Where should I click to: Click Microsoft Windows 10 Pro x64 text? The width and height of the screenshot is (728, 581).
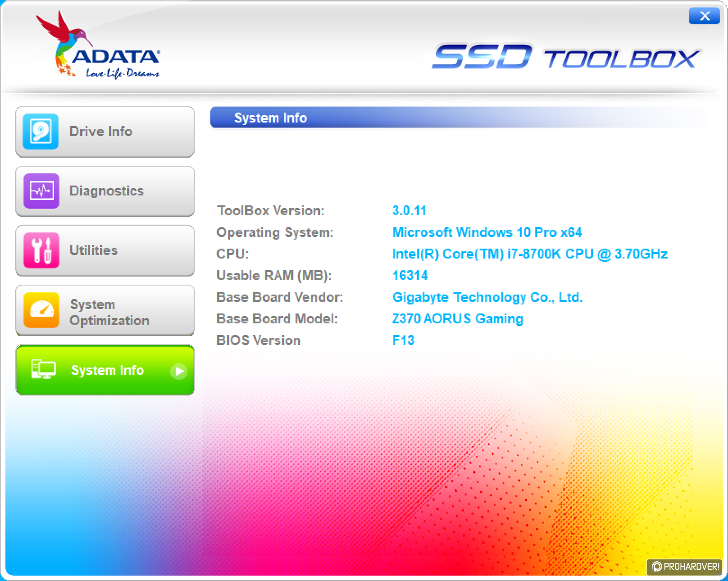point(487,232)
